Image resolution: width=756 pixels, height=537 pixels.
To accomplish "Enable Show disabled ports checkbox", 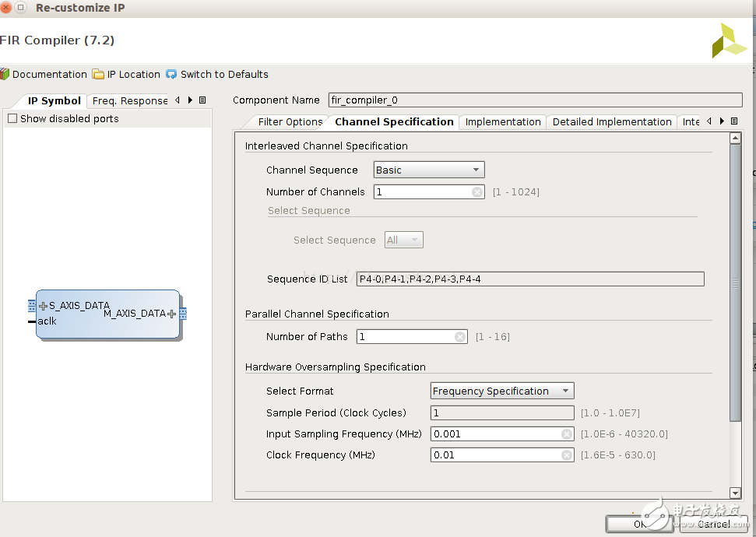I will (x=12, y=119).
